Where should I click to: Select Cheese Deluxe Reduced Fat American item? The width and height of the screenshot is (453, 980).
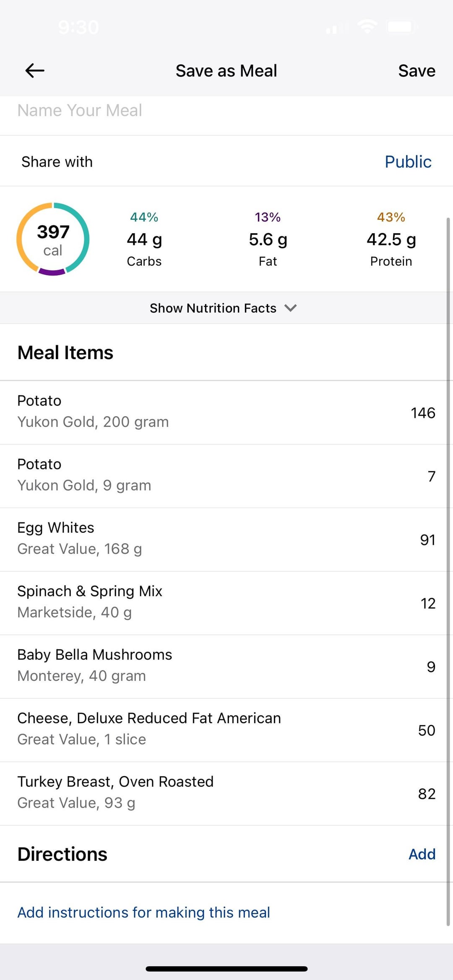pyautogui.click(x=226, y=730)
